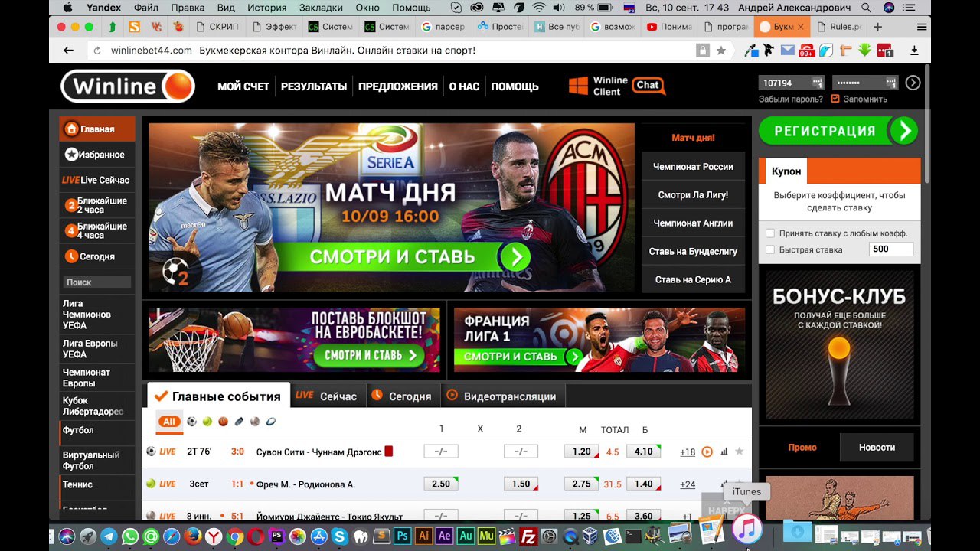Switch to Видеотрансляции tab
This screenshot has height=551, width=980.
click(502, 396)
